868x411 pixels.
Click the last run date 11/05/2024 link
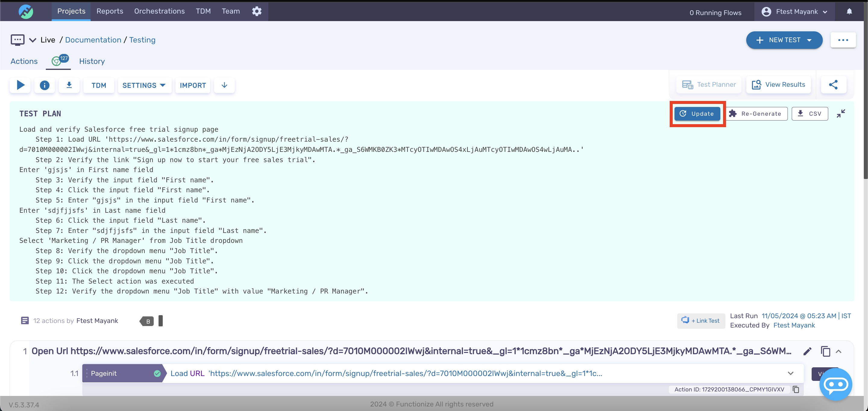coord(806,316)
